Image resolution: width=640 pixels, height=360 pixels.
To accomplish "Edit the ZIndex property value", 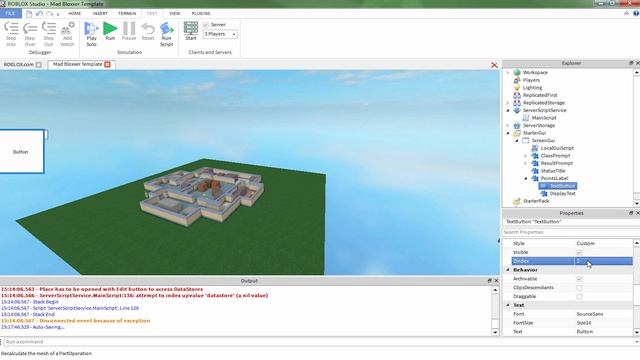I will coord(603,261).
